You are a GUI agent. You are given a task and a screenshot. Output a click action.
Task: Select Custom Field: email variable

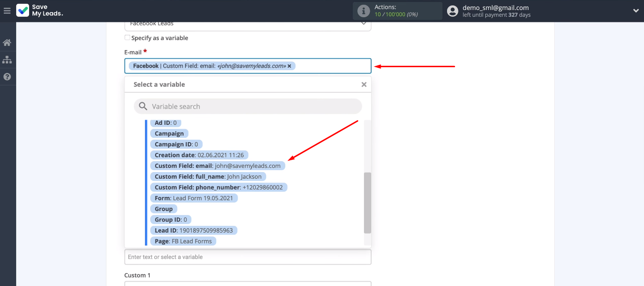pyautogui.click(x=218, y=165)
